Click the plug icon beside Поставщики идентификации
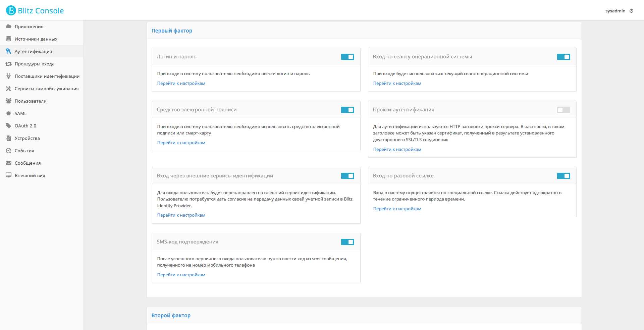Viewport: 644px width, 330px height. [9, 76]
